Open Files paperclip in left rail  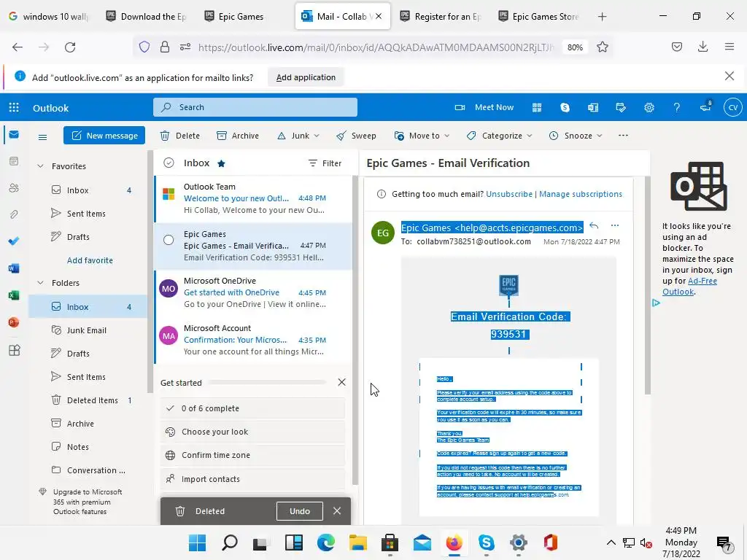14,215
